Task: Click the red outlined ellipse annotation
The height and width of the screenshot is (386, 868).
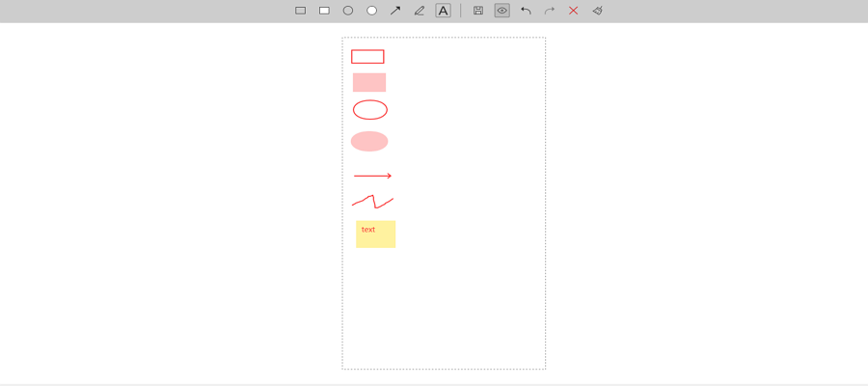Action: (370, 110)
